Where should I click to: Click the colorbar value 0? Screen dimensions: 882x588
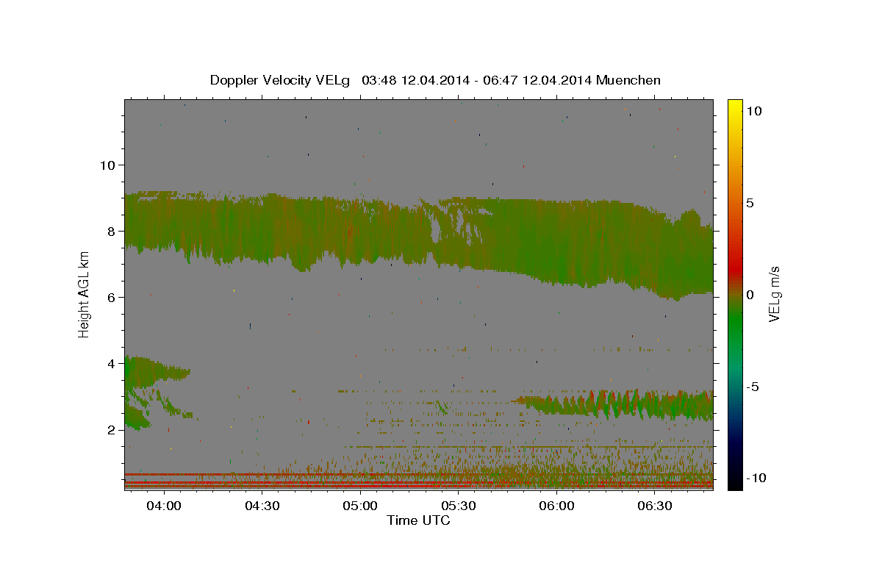click(750, 295)
